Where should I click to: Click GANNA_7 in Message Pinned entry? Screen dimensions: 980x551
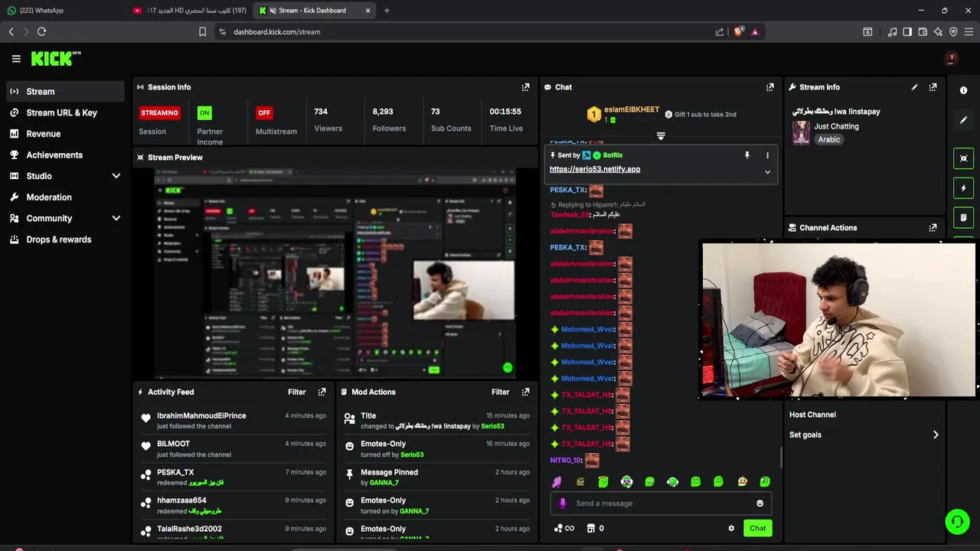click(384, 483)
